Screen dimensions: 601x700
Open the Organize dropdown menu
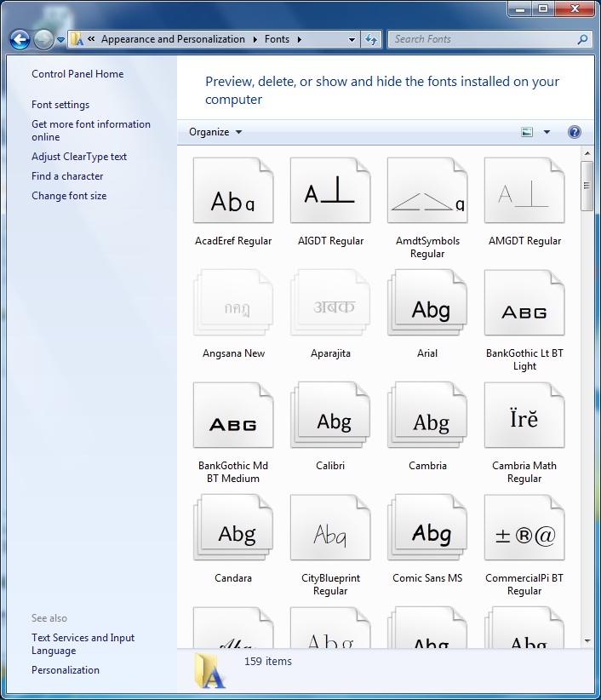pyautogui.click(x=215, y=132)
